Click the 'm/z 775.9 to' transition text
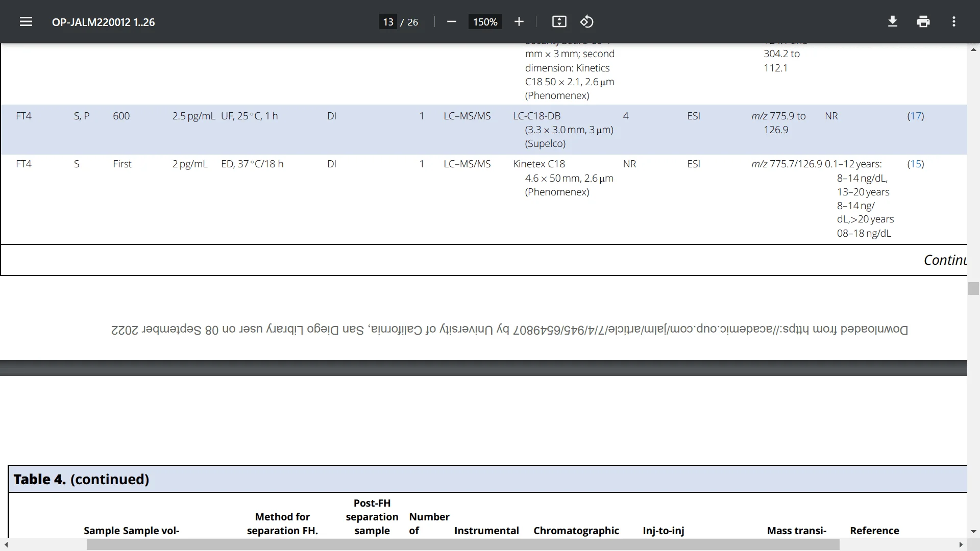This screenshot has width=980, height=551. coord(778,116)
